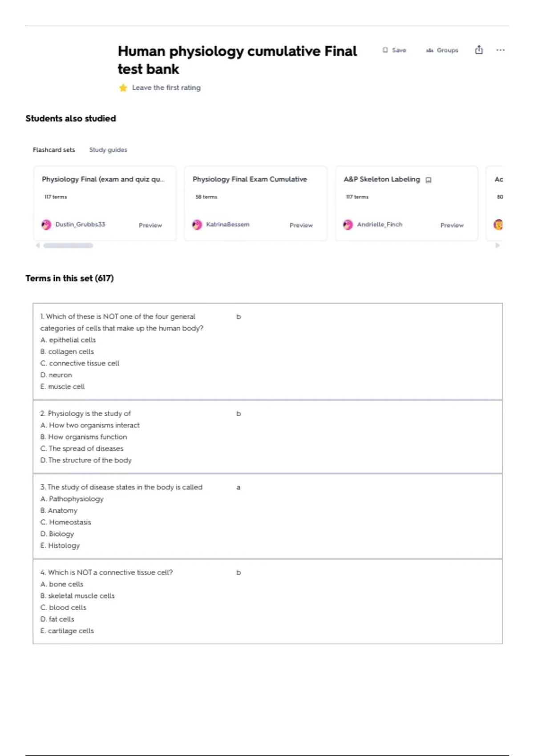The height and width of the screenshot is (756, 534).
Task: Open the Physiology Final Exam Cumulative card title
Action: click(x=250, y=179)
